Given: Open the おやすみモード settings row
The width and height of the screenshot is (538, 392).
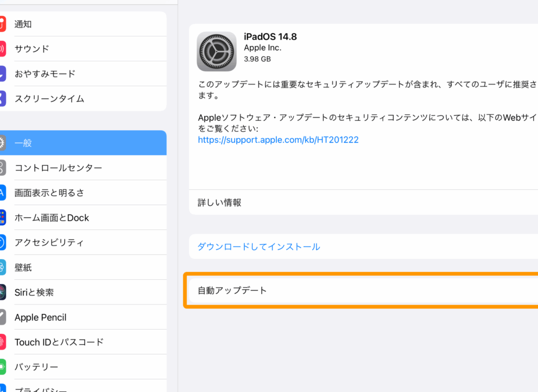Looking at the screenshot, I should point(84,73).
